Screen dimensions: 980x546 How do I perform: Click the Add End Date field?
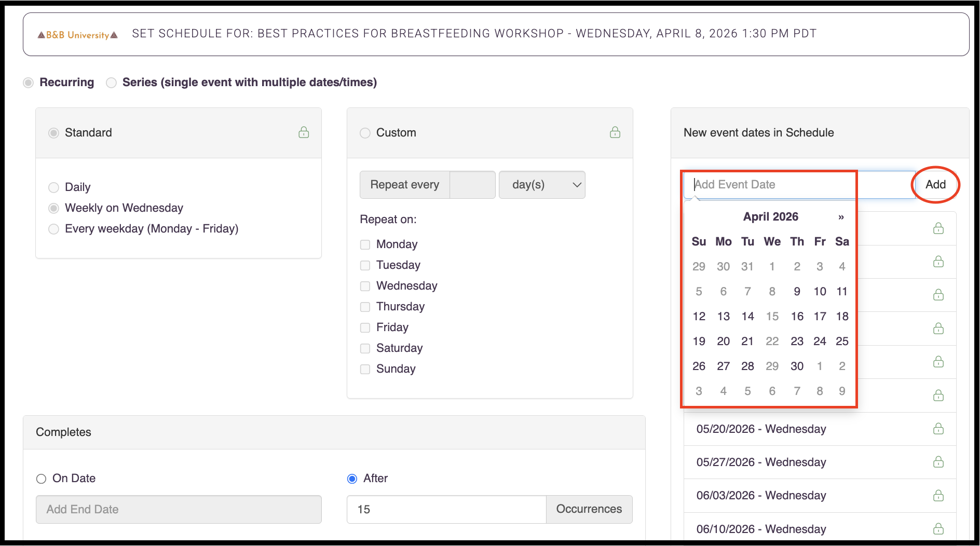click(179, 509)
